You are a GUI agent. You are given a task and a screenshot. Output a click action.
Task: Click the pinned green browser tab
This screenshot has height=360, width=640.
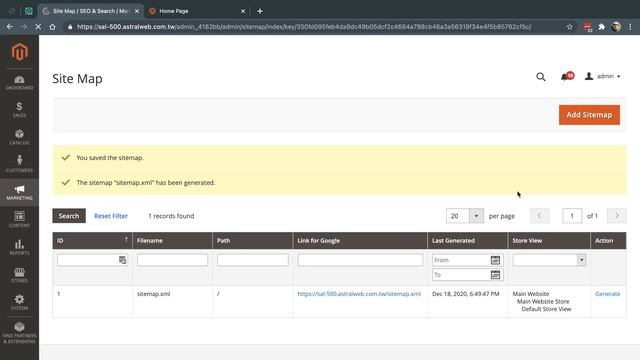[29, 11]
